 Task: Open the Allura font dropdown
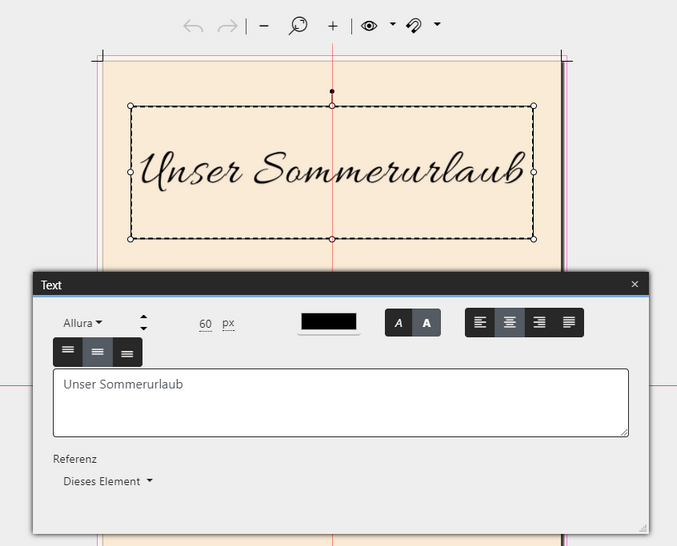coord(83,323)
